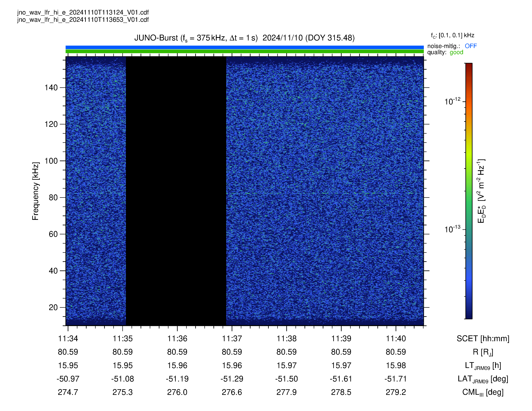Screen dimensions: 532x411
Task: Click the 10^-12 colorbar tick label
Action: coord(452,101)
